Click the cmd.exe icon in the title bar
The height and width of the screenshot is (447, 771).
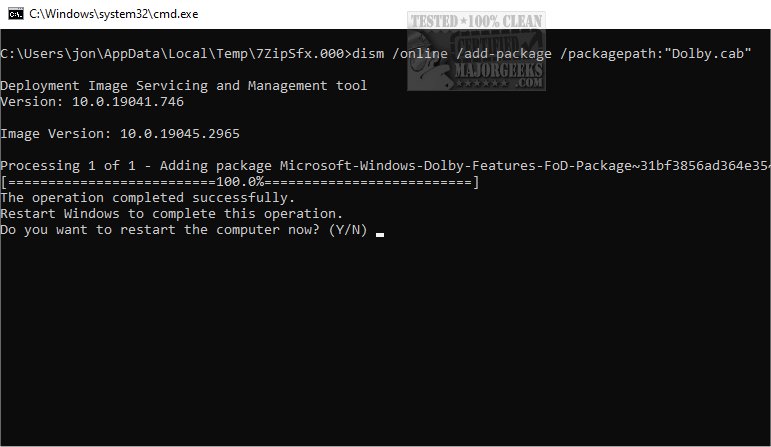pyautogui.click(x=15, y=15)
